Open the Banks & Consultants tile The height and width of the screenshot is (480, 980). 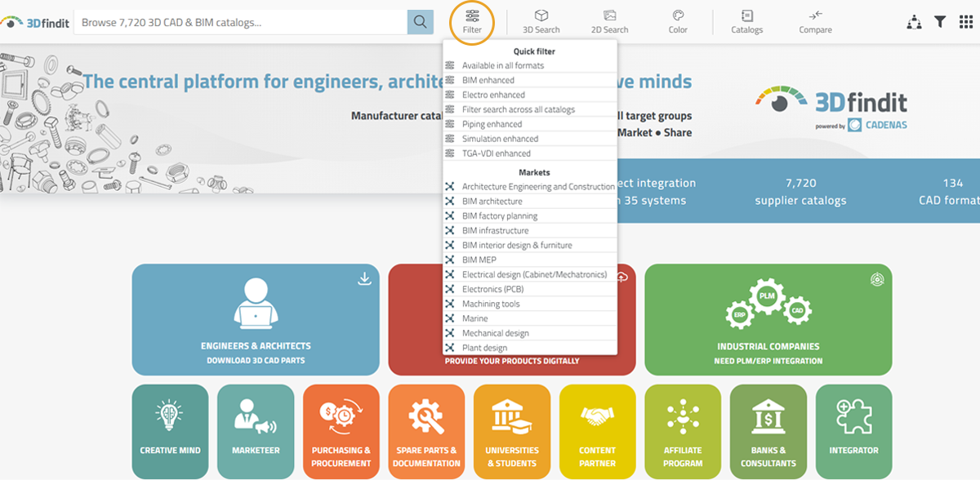(768, 432)
